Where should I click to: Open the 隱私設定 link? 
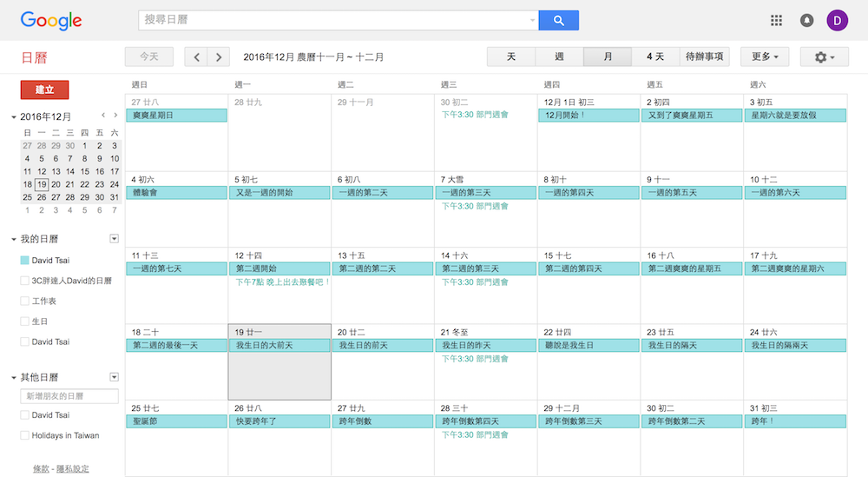coord(73,469)
